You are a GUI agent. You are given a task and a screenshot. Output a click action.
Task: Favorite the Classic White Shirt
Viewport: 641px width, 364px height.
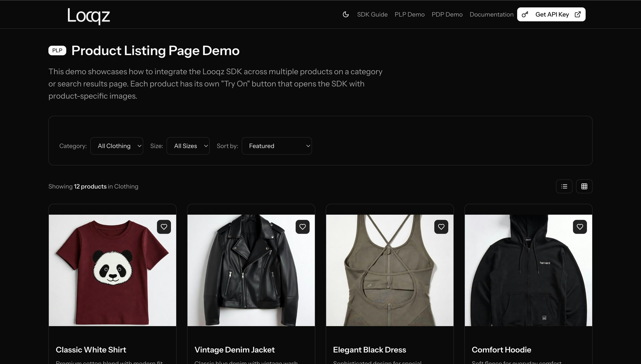(x=164, y=227)
